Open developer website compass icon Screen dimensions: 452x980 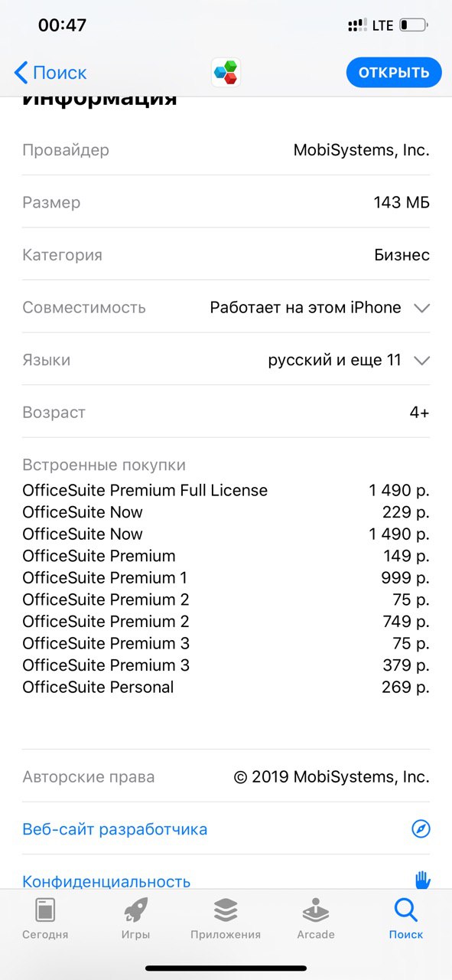[x=421, y=828]
